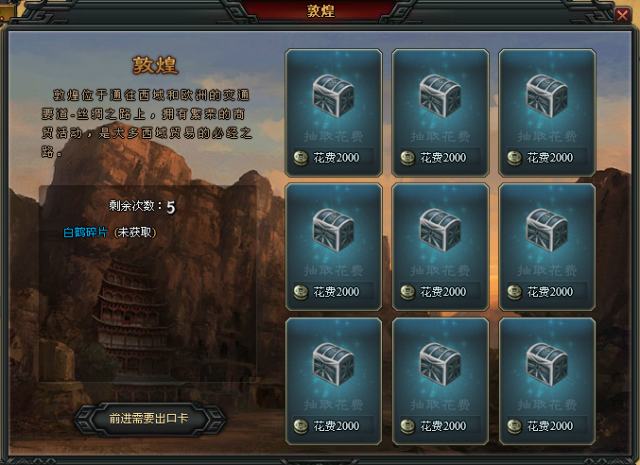
Task: Open the bottom-right treasure chest icon
Action: [x=547, y=365]
